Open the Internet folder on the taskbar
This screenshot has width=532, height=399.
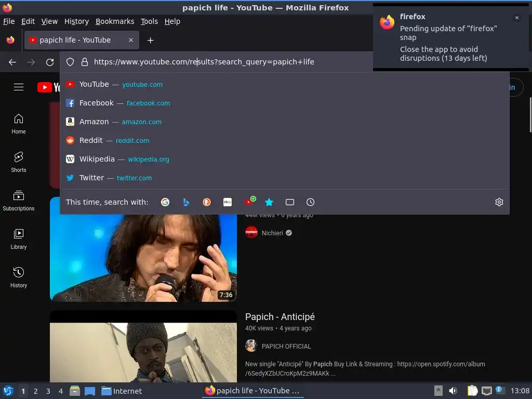pyautogui.click(x=122, y=391)
